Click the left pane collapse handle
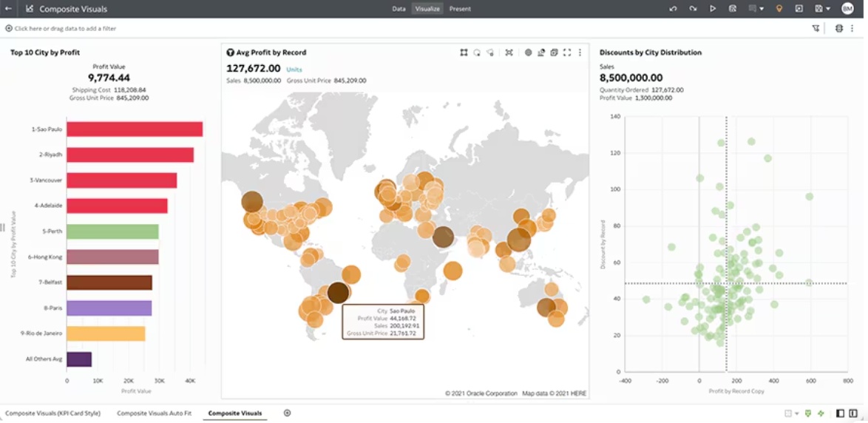868x423 pixels. point(2,228)
